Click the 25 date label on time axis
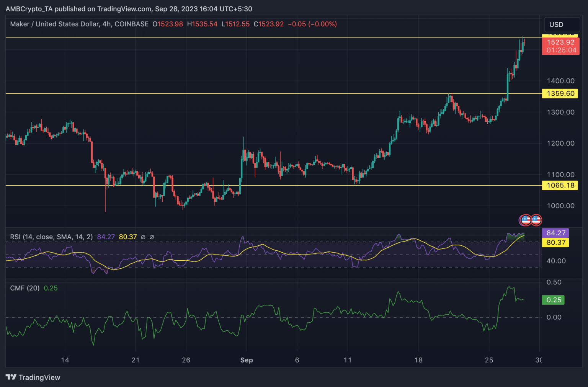588x387 pixels. 489,360
